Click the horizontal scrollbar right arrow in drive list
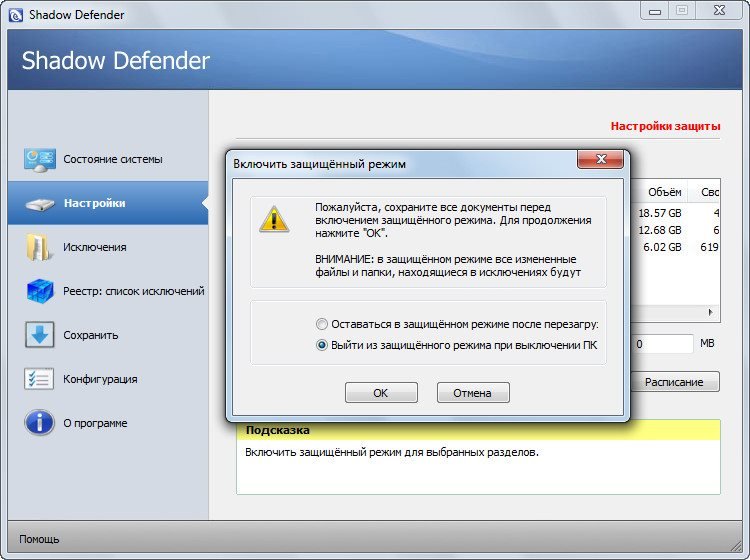750x560 pixels. pos(711,312)
